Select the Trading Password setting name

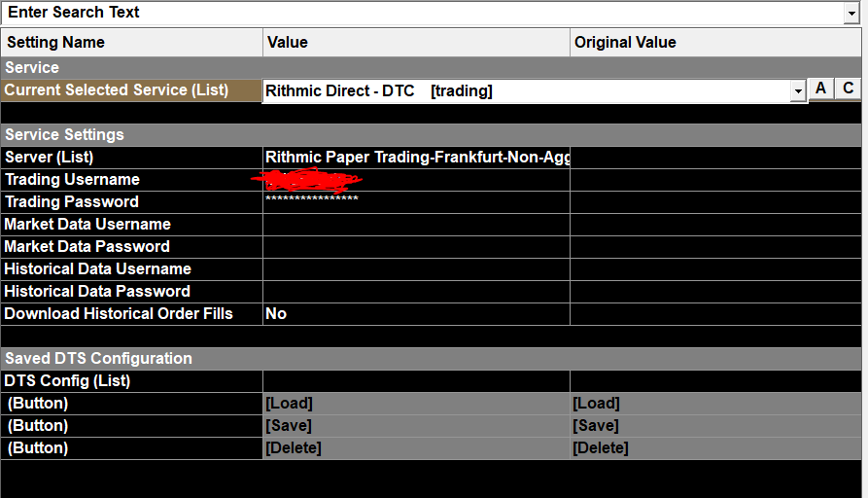132,202
